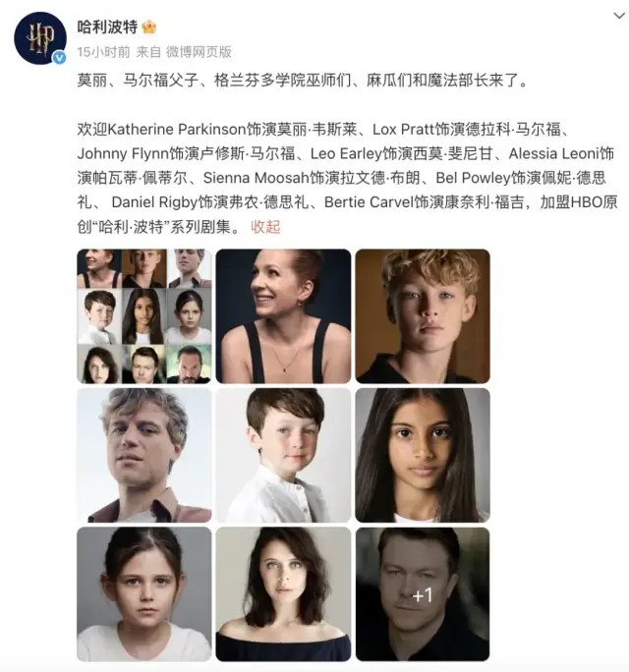Open the curly blond boy photo
The height and width of the screenshot is (672, 629).
pos(423,316)
